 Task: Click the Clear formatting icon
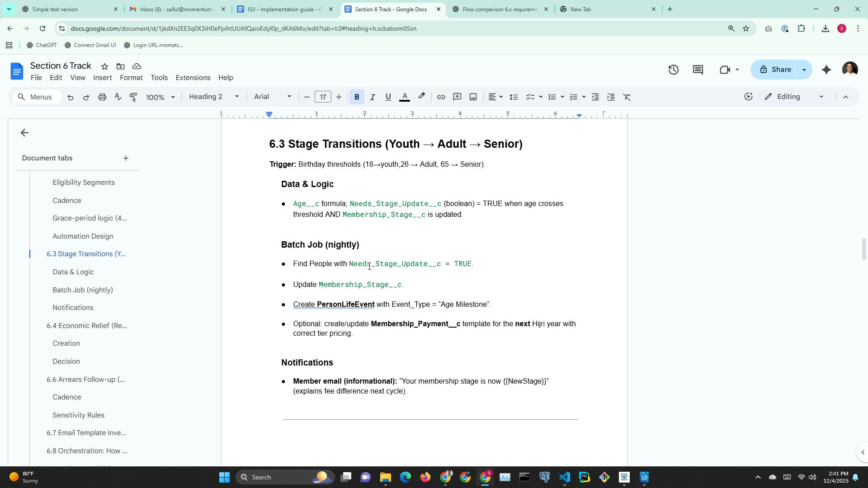click(x=627, y=97)
